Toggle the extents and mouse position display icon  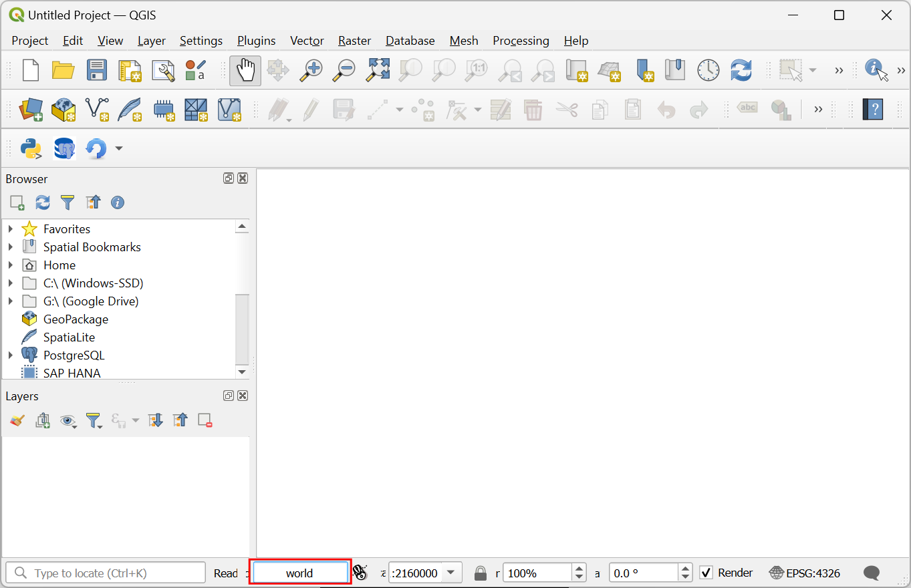pos(360,573)
